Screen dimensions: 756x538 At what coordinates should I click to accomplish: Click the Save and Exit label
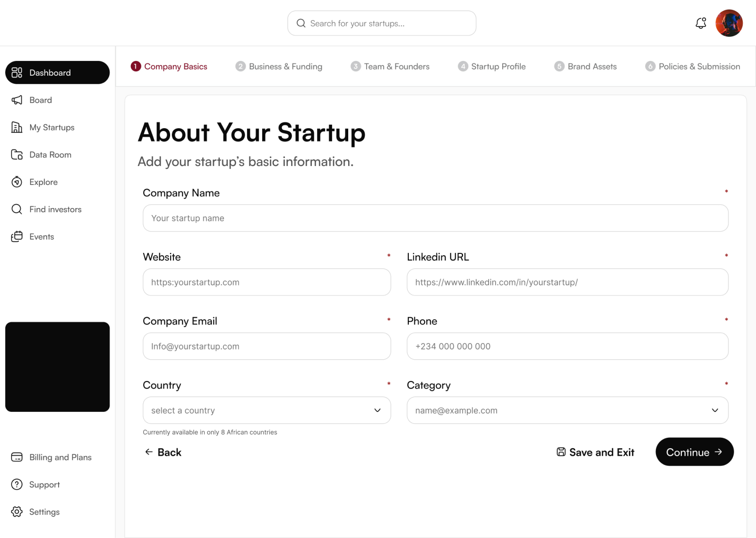tap(601, 452)
